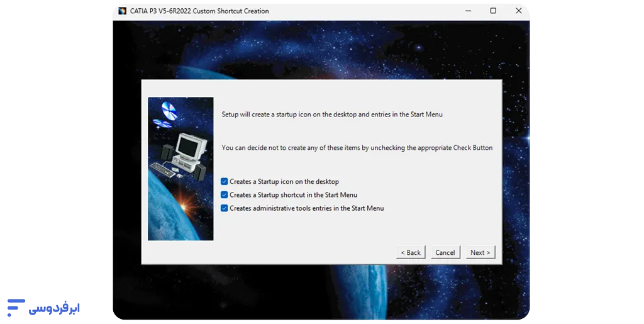
Task: Disable the administrative tools entries checkbox
Action: point(225,208)
